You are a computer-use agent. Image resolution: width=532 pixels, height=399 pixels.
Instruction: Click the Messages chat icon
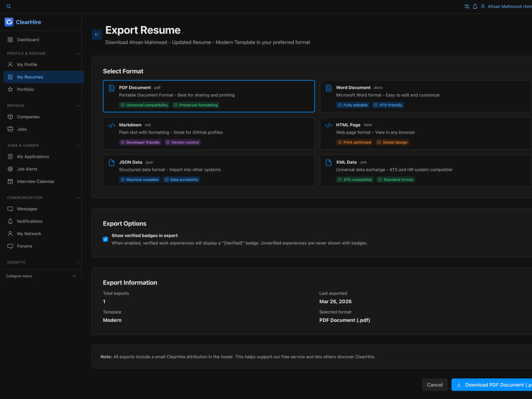10,209
